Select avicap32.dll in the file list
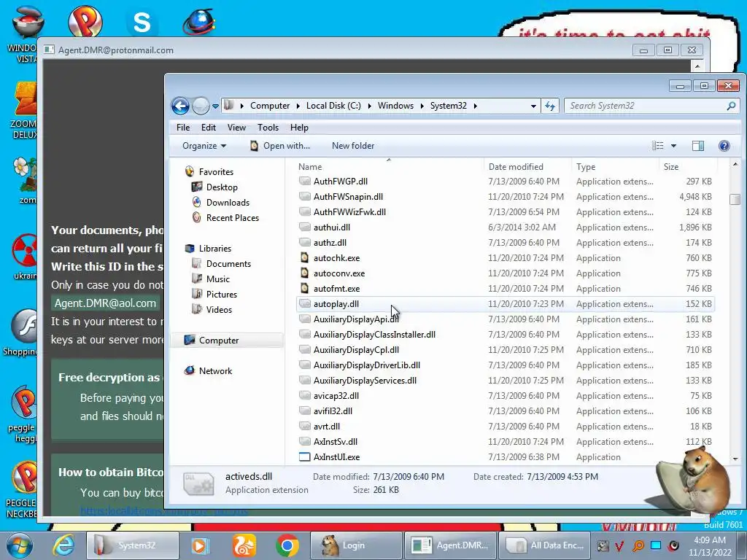The height and width of the screenshot is (560, 747). click(336, 396)
